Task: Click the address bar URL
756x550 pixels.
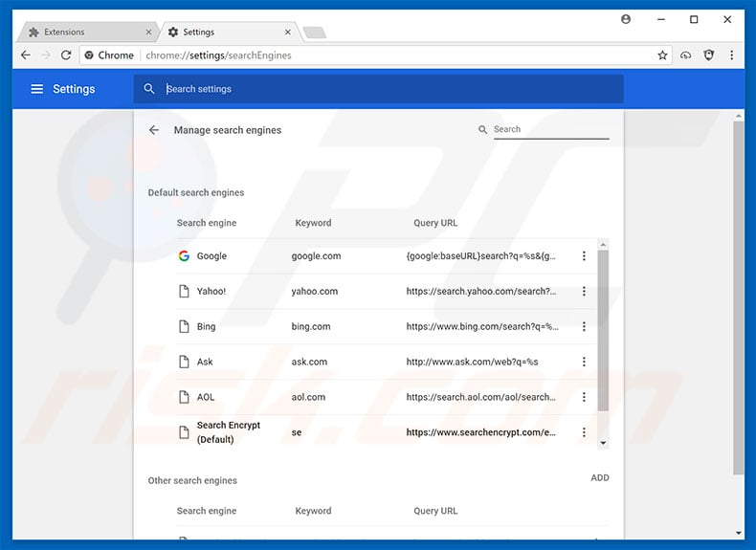Action: point(218,55)
